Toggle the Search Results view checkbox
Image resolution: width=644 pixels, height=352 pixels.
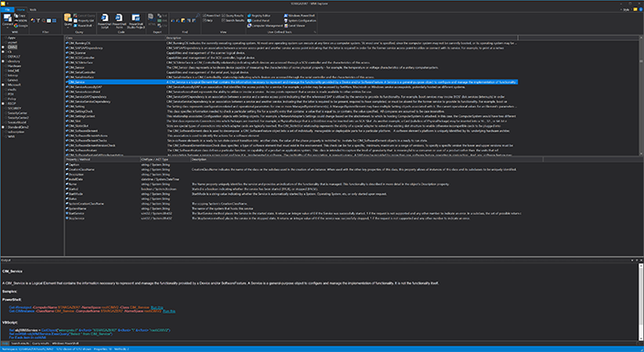(x=233, y=20)
